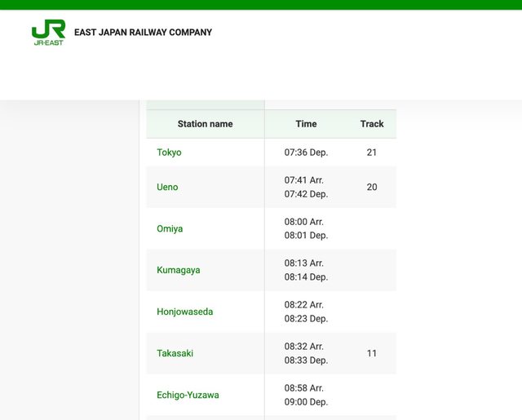Select the Omiya station link
This screenshot has height=420, width=522.
(x=170, y=228)
